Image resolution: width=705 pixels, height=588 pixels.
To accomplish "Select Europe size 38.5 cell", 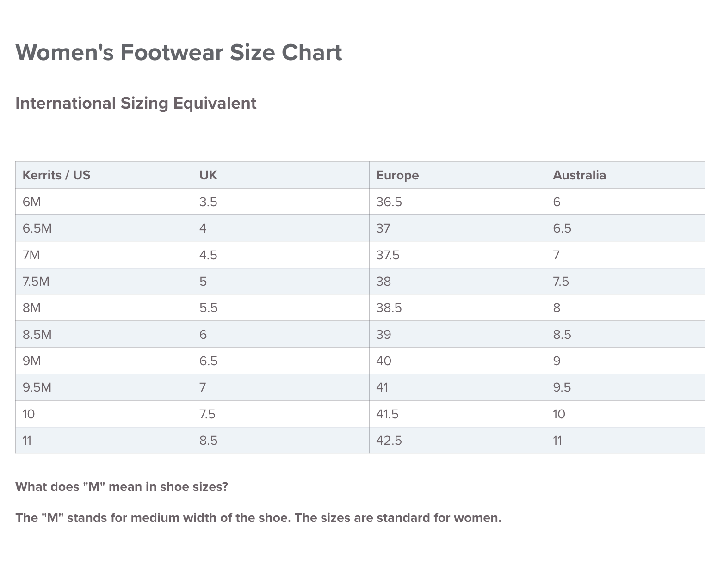I will [x=389, y=308].
